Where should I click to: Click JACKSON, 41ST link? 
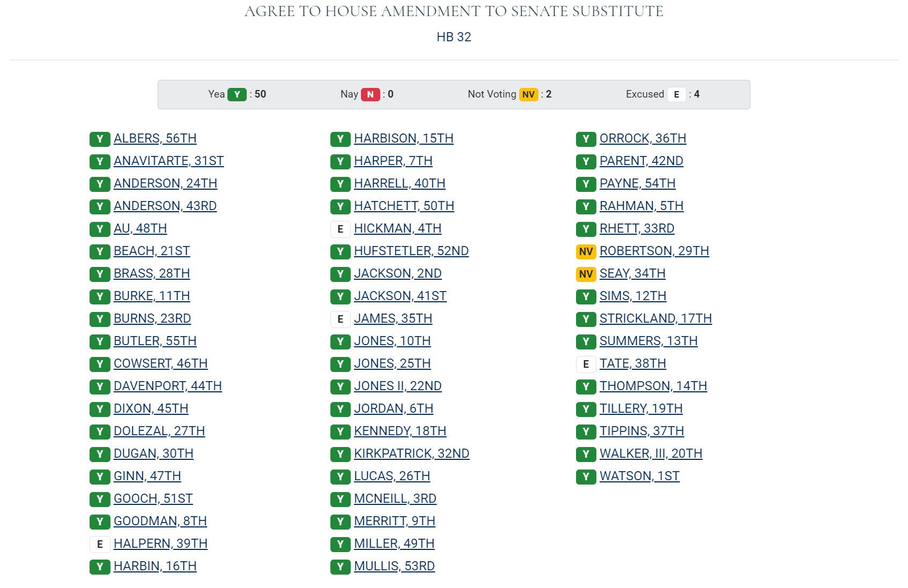click(x=400, y=296)
